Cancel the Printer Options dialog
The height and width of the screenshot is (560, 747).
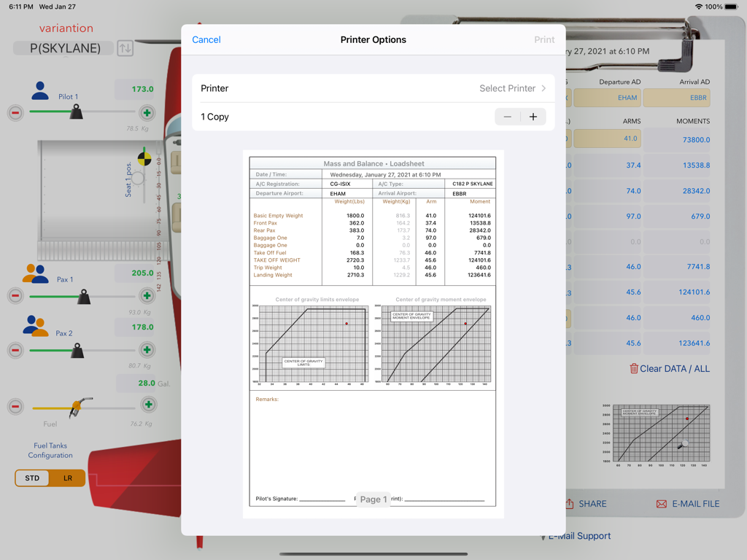[206, 40]
